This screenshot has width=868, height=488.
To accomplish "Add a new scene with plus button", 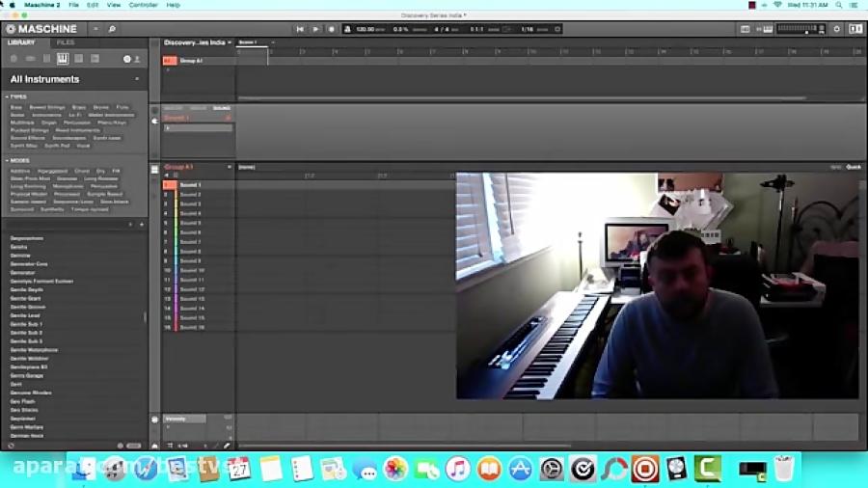I will click(273, 42).
